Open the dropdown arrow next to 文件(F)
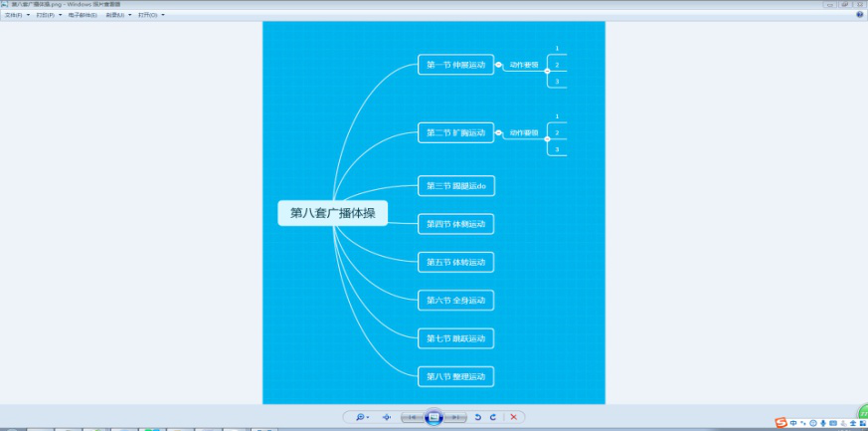 click(28, 15)
